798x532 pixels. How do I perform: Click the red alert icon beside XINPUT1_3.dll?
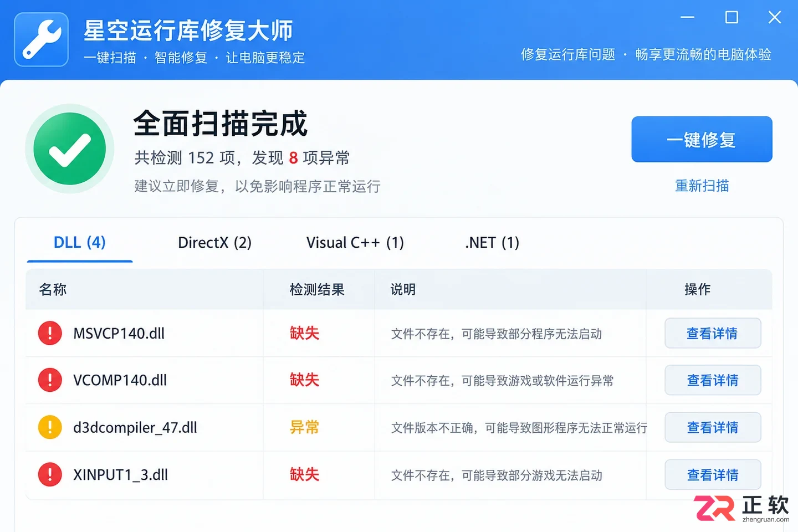coord(50,474)
